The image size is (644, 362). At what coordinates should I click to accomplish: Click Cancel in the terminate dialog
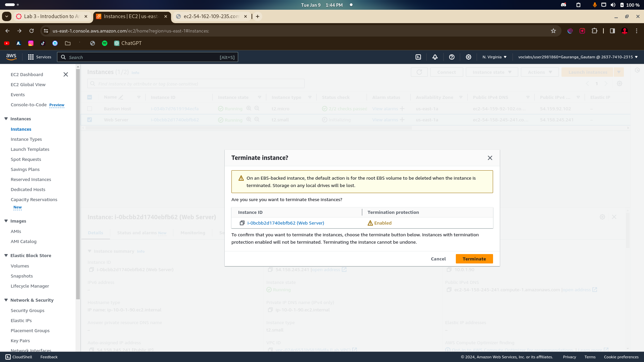(438, 259)
